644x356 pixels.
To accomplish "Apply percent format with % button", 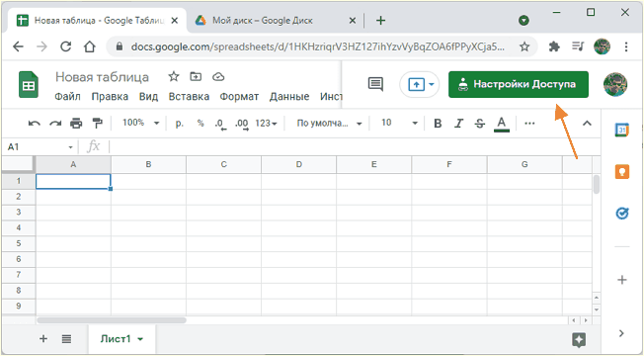I will pyautogui.click(x=201, y=123).
